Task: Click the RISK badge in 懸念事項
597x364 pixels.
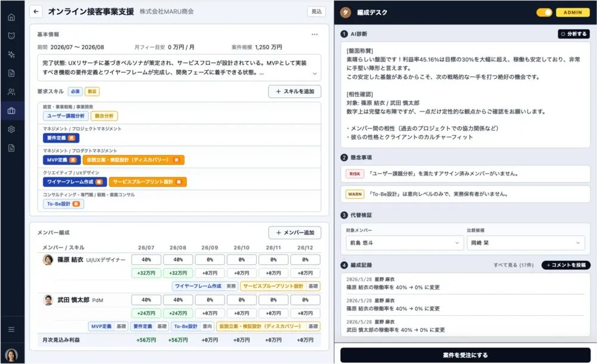Action: (355, 174)
